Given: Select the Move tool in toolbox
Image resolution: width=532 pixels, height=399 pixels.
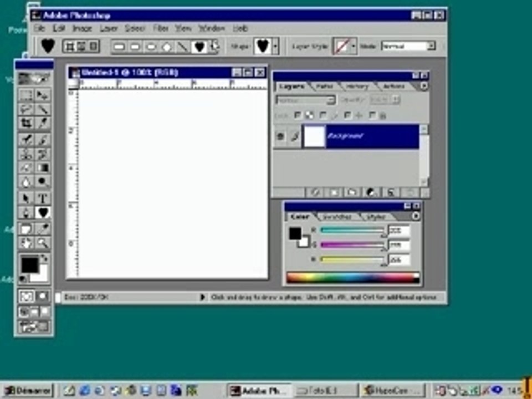Looking at the screenshot, I should click(x=43, y=95).
